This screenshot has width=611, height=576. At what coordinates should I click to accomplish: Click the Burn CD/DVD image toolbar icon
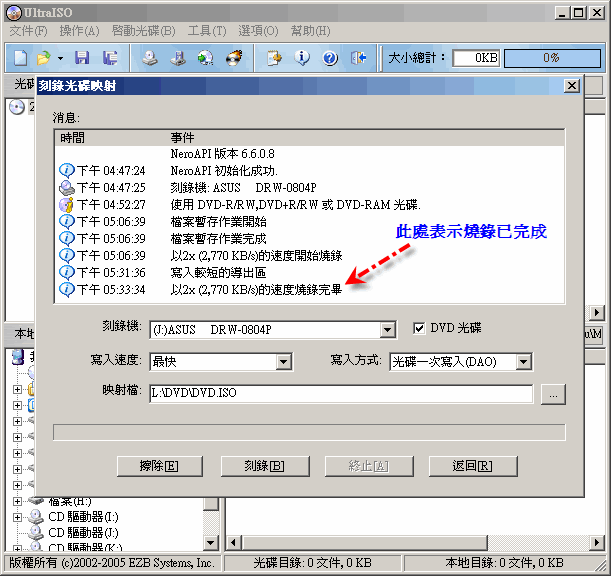click(x=233, y=58)
